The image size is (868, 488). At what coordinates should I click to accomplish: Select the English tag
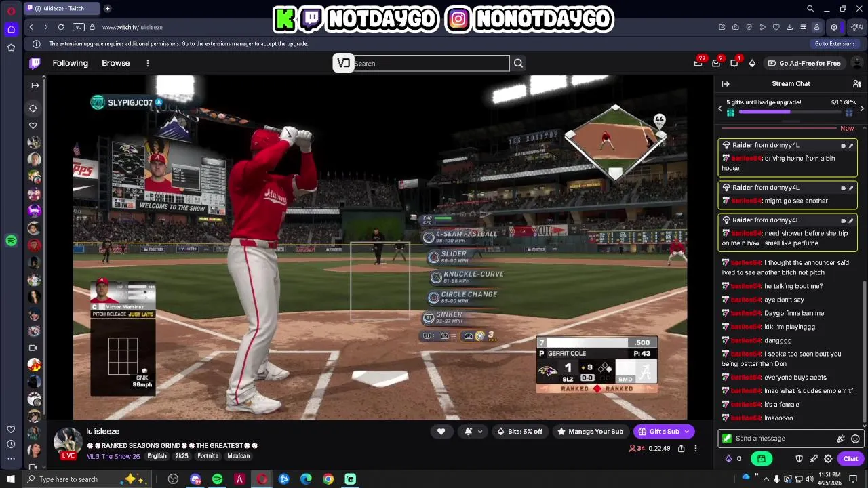[x=157, y=456]
